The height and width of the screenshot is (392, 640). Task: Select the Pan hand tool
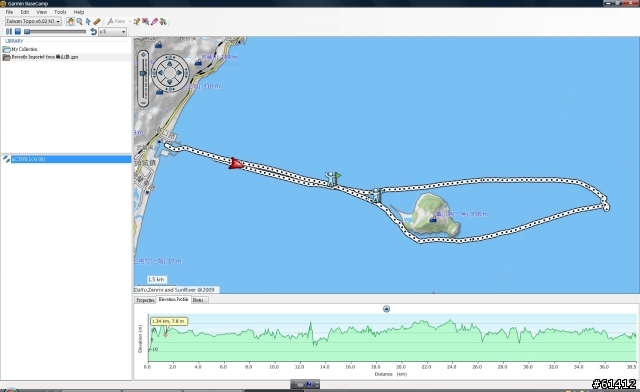70,21
